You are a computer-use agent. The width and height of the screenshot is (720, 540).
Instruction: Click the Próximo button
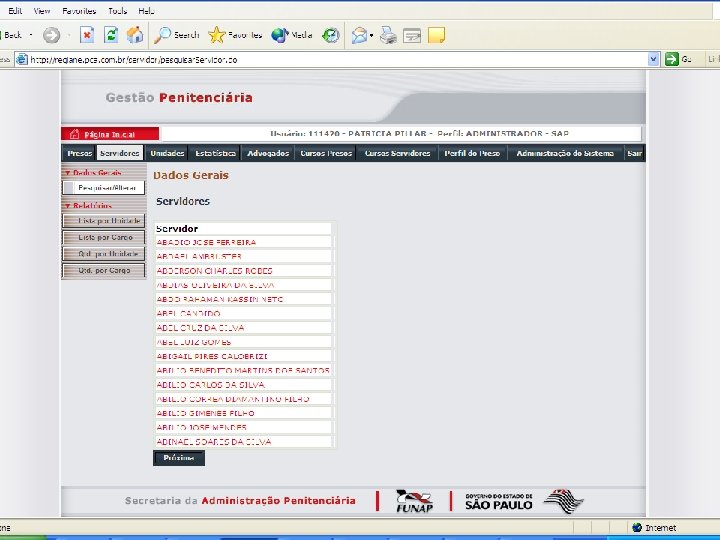click(x=179, y=458)
